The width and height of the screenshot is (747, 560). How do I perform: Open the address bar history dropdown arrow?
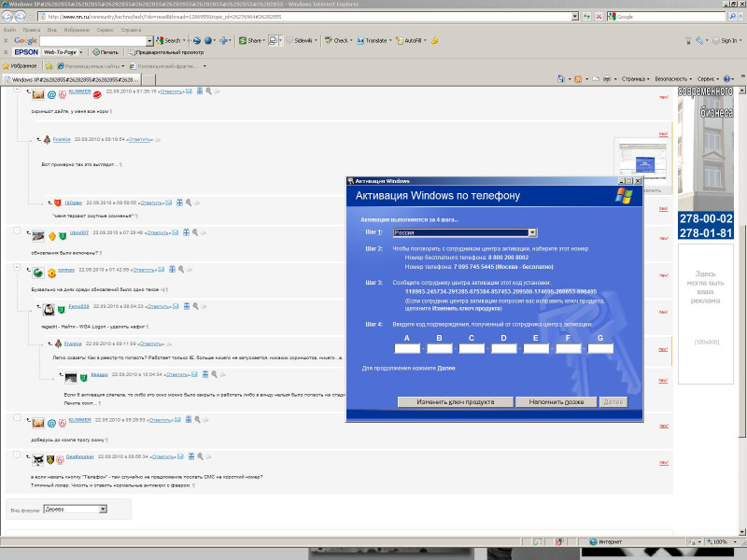click(x=575, y=16)
